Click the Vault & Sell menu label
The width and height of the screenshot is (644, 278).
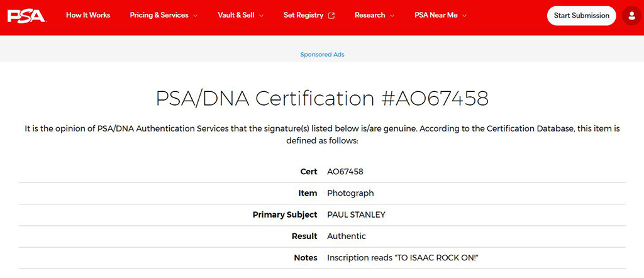click(x=235, y=16)
